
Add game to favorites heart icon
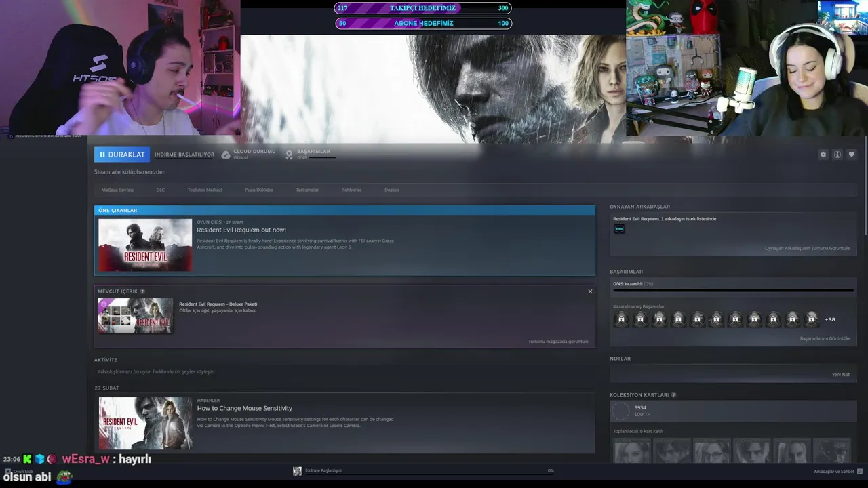tap(852, 155)
